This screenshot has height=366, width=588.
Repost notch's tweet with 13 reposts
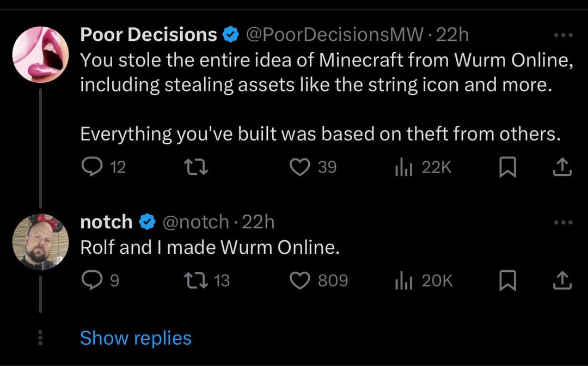click(x=207, y=280)
